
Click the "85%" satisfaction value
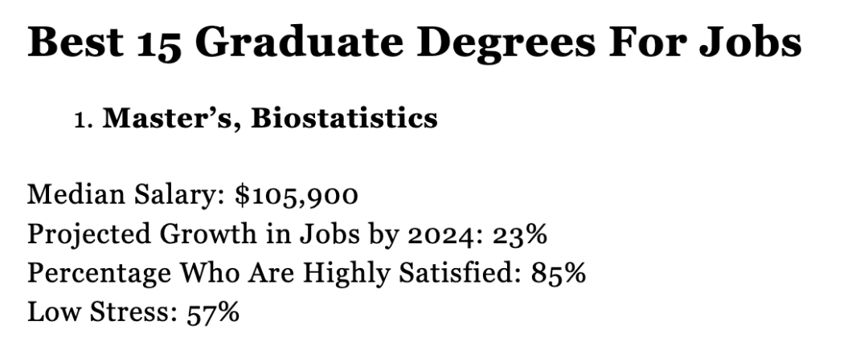(x=559, y=274)
